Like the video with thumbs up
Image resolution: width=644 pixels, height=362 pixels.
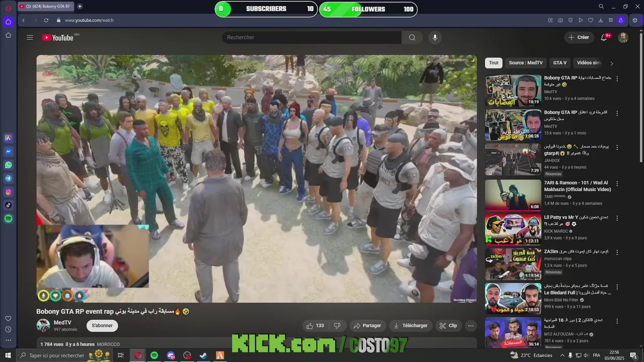tap(315, 326)
